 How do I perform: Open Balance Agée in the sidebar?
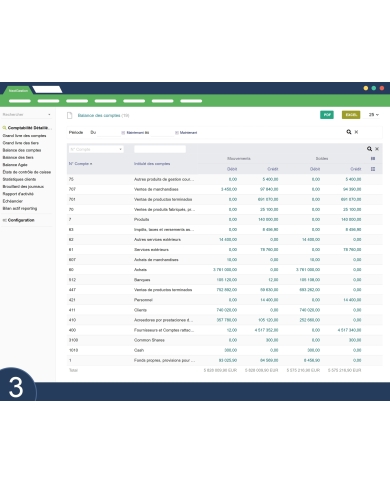pyautogui.click(x=15, y=165)
